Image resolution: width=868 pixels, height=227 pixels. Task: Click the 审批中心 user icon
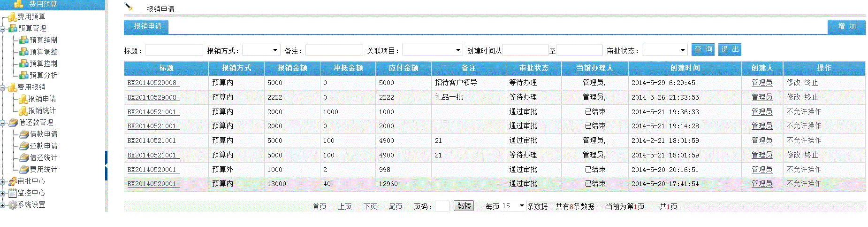[x=13, y=181]
